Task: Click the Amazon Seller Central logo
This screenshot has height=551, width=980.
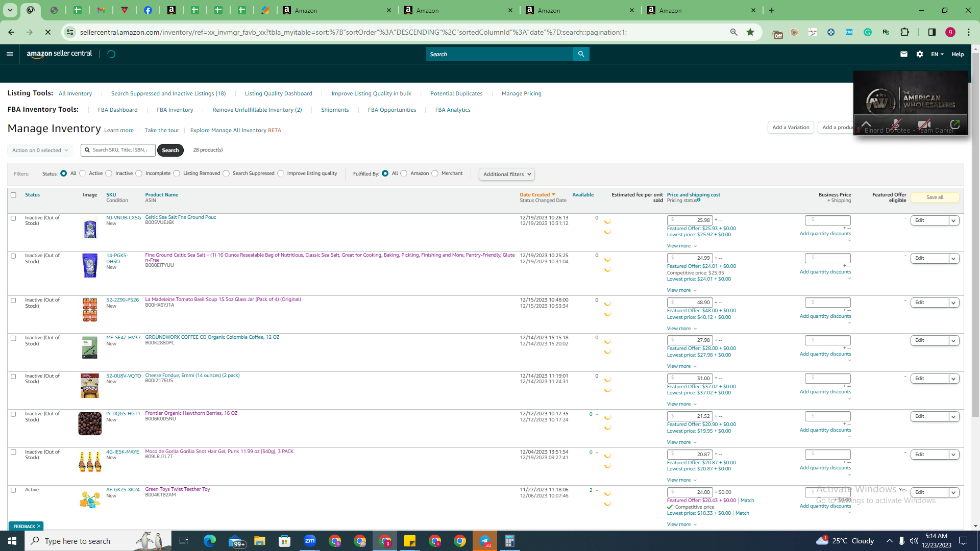Action: [59, 54]
